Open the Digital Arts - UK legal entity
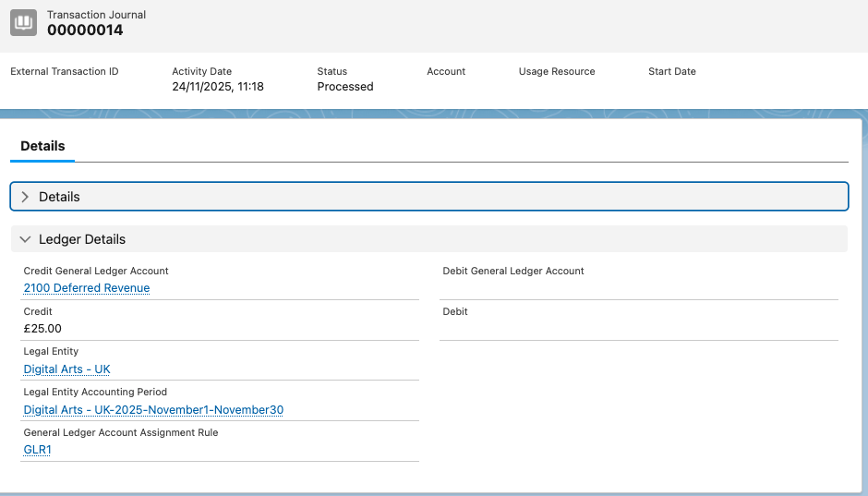 [x=66, y=369]
